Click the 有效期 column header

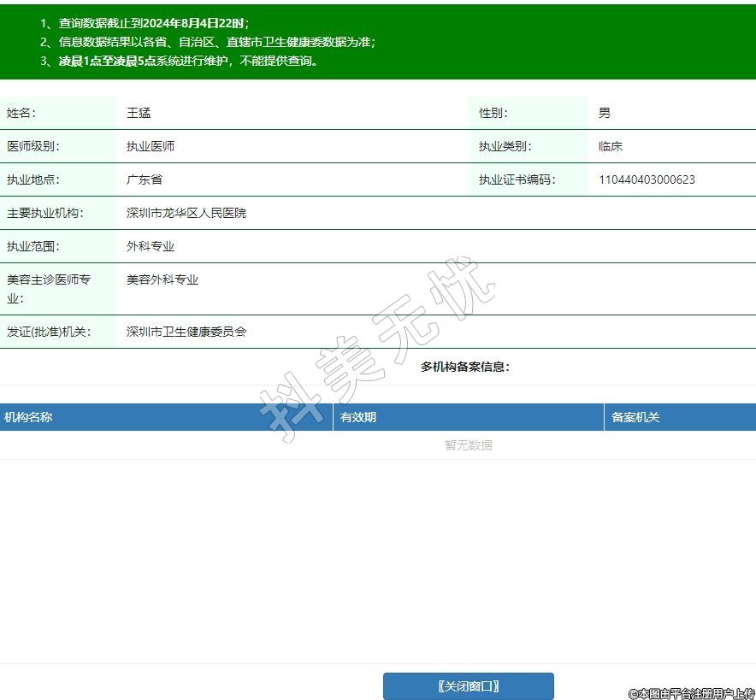(x=358, y=417)
